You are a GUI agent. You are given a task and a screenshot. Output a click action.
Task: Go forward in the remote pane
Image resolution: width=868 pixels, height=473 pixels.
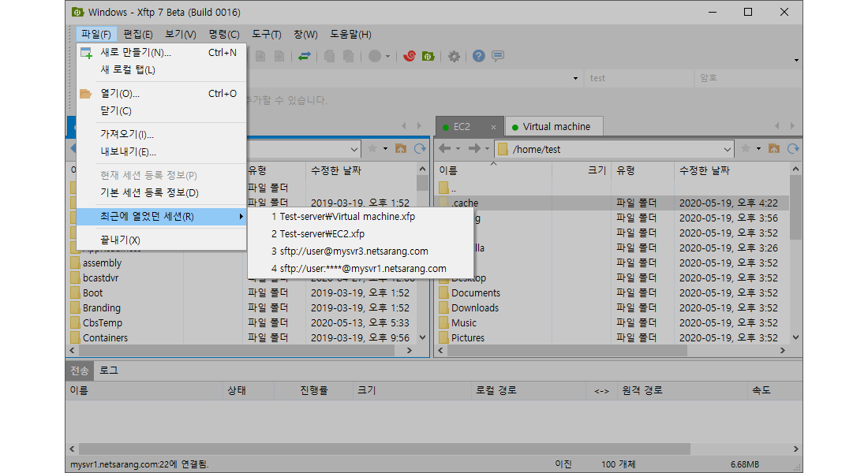tap(474, 148)
